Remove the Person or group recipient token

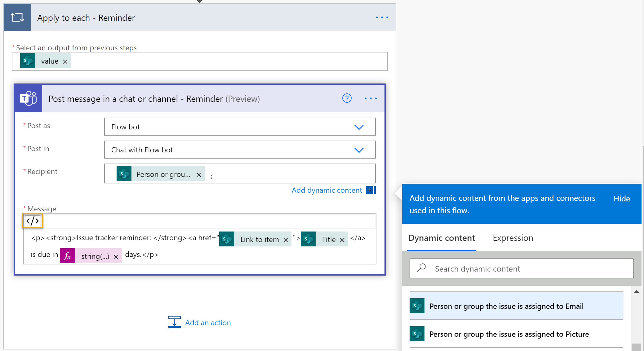coord(199,174)
